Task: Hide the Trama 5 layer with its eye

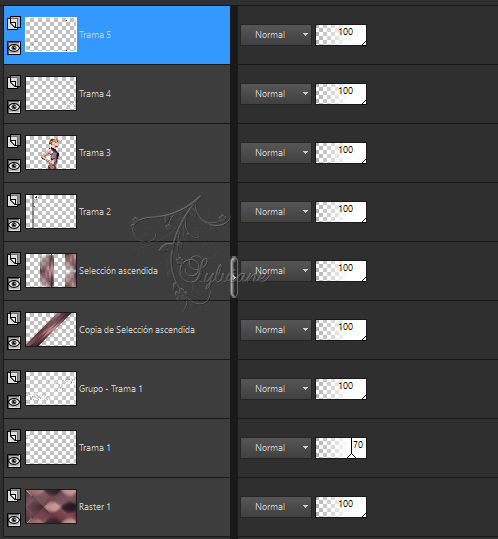Action: [x=14, y=48]
